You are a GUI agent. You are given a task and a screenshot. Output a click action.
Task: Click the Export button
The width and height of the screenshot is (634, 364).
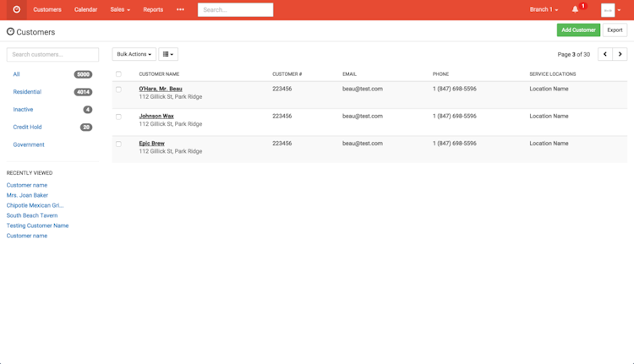615,30
